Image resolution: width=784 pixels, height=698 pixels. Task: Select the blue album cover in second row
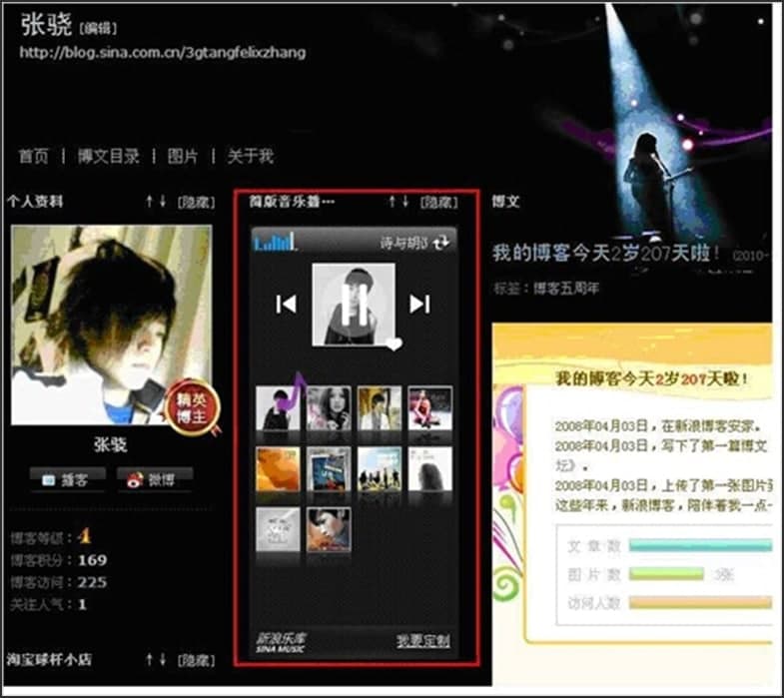tap(329, 469)
